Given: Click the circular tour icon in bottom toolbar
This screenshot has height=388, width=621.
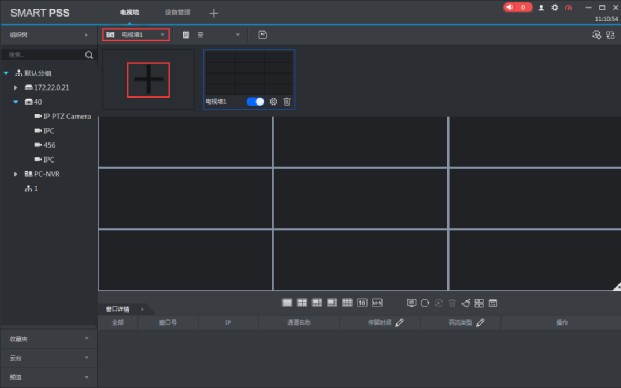Looking at the screenshot, I should (425, 303).
